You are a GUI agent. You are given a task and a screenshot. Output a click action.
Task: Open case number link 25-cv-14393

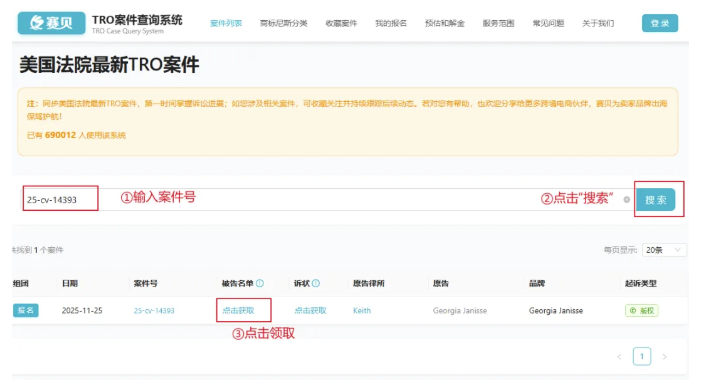[154, 311]
